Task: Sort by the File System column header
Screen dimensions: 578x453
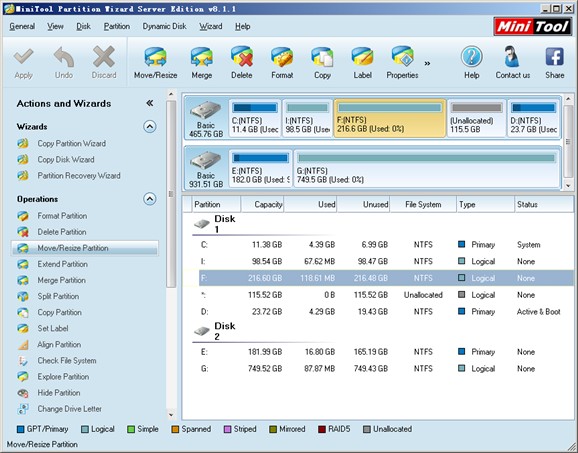Action: tap(423, 205)
